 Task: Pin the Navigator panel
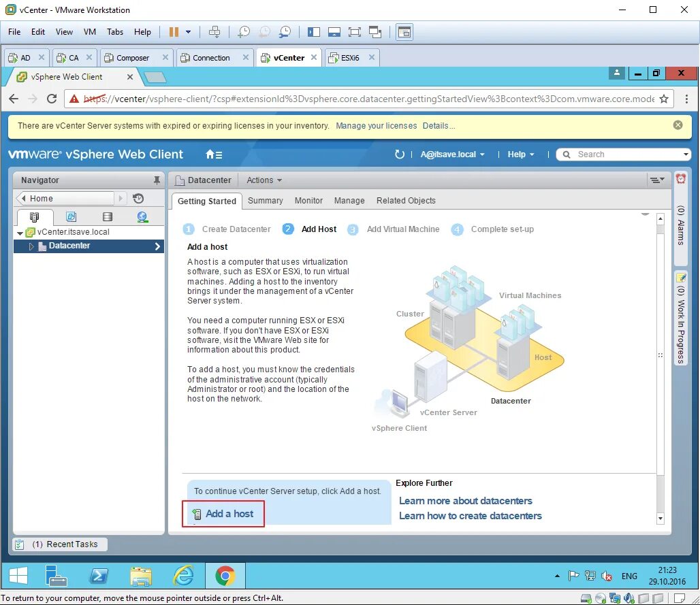pyautogui.click(x=157, y=180)
